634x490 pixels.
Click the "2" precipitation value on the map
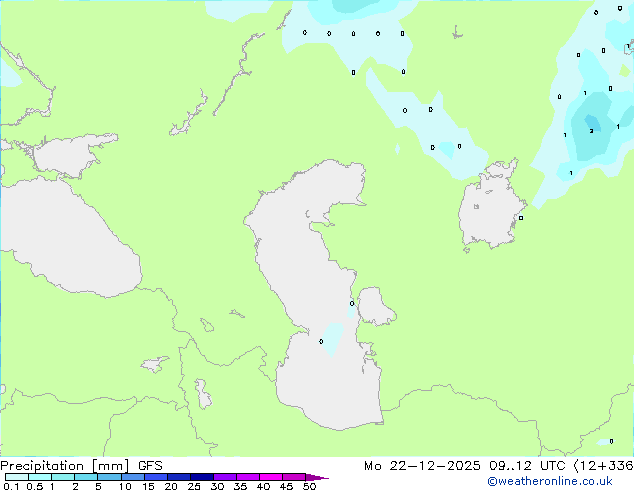pyautogui.click(x=592, y=131)
